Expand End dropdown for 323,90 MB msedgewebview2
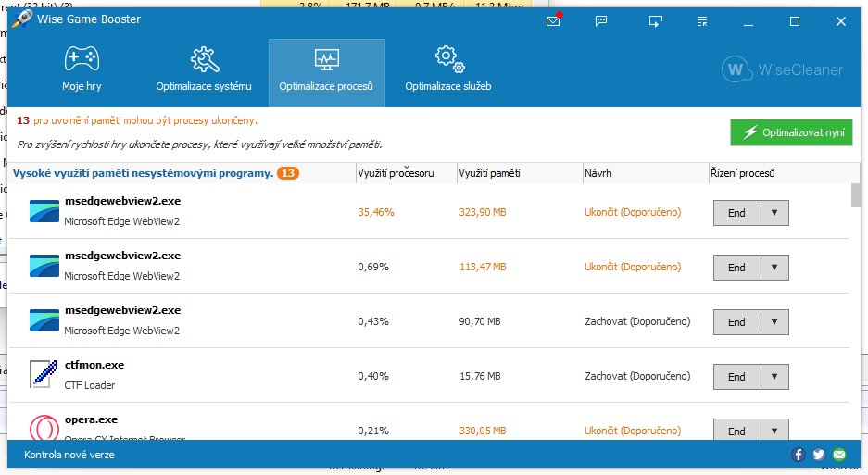Viewport: 868px width, 475px height. 774,213
